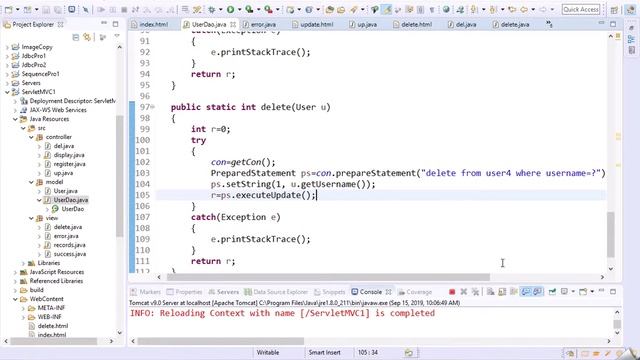Click the Open Web Browser globe icon
640x360 pixels.
[x=446, y=9]
